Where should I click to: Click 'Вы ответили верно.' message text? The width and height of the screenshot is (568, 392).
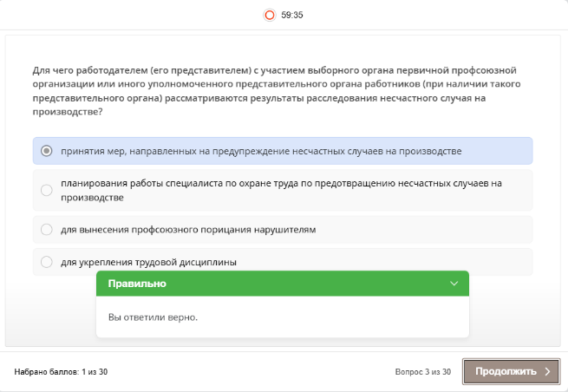click(153, 317)
